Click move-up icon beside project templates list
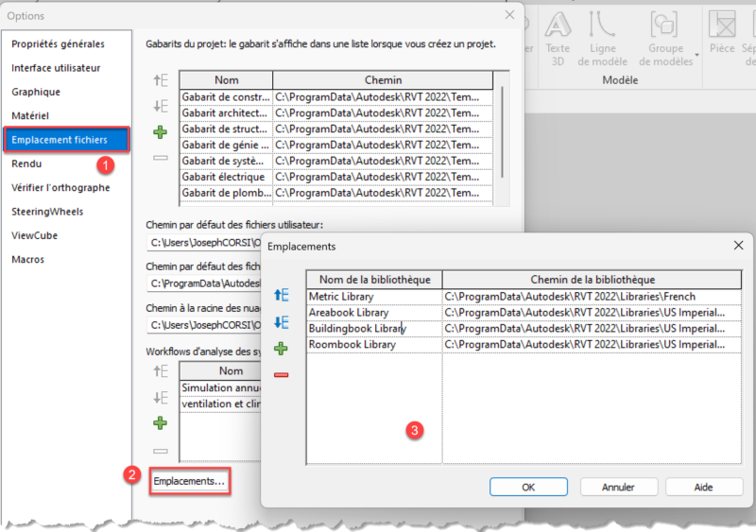756x532 pixels. [161, 80]
